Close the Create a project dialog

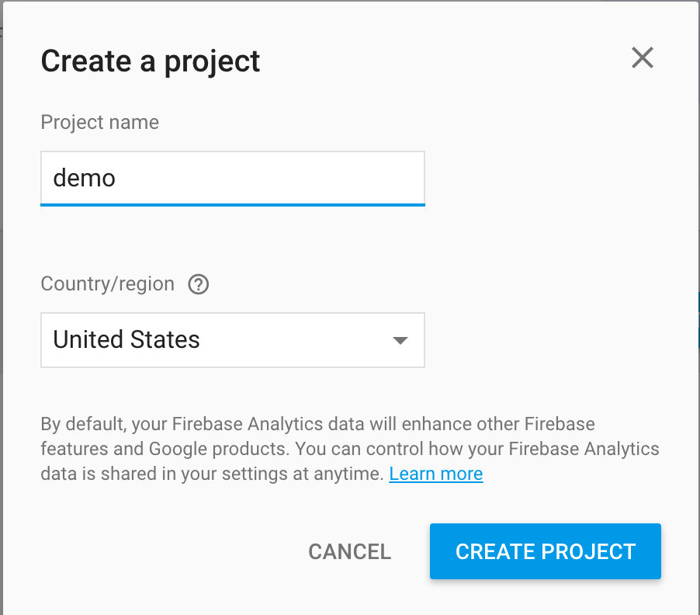click(642, 58)
